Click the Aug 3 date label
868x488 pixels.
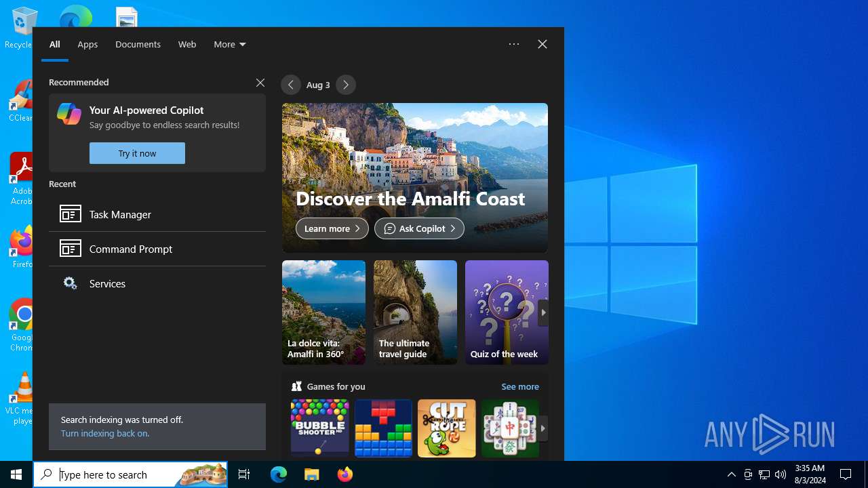(x=318, y=85)
